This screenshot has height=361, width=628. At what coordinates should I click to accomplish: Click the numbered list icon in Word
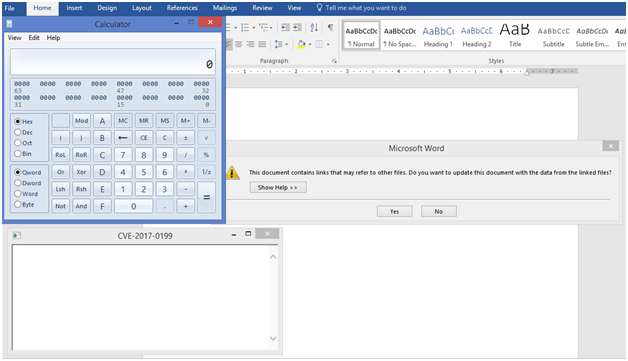click(245, 27)
